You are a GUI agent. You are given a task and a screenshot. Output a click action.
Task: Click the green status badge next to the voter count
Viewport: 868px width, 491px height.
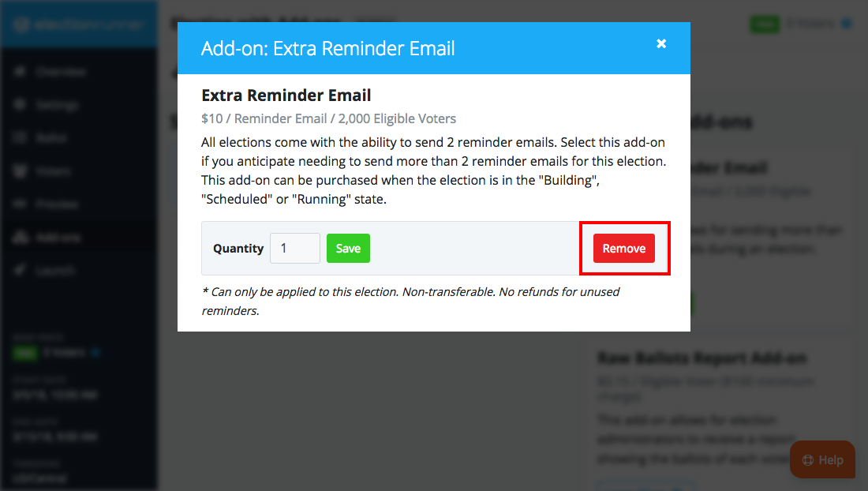coord(765,24)
